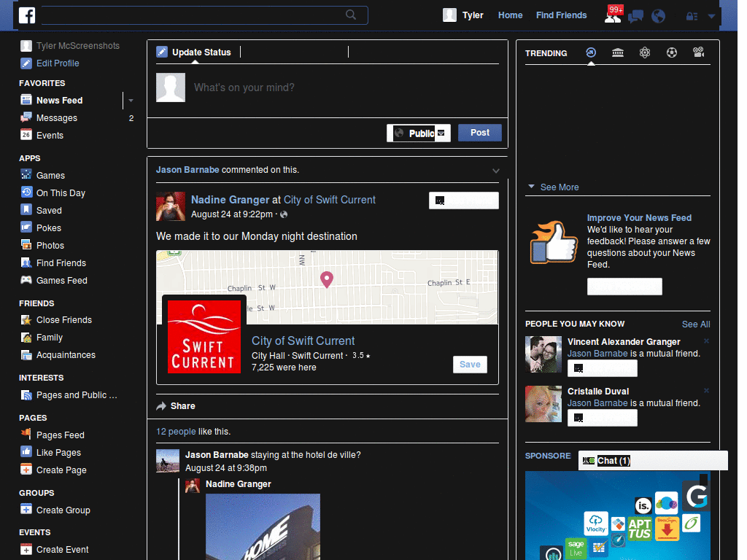Viewport: 747px width, 560px height.
Task: Open the privacy shortcuts lock icon
Action: [x=692, y=16]
